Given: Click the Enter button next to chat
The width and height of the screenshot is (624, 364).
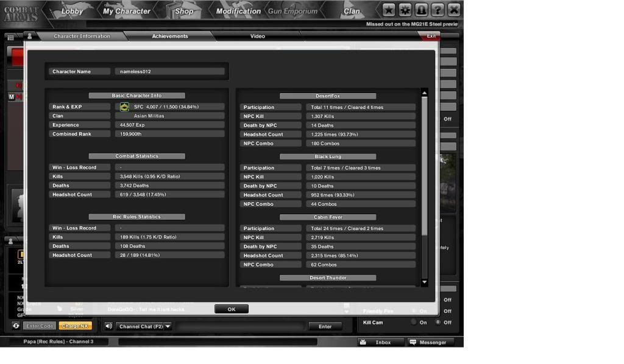Looking at the screenshot, I should pos(325,326).
